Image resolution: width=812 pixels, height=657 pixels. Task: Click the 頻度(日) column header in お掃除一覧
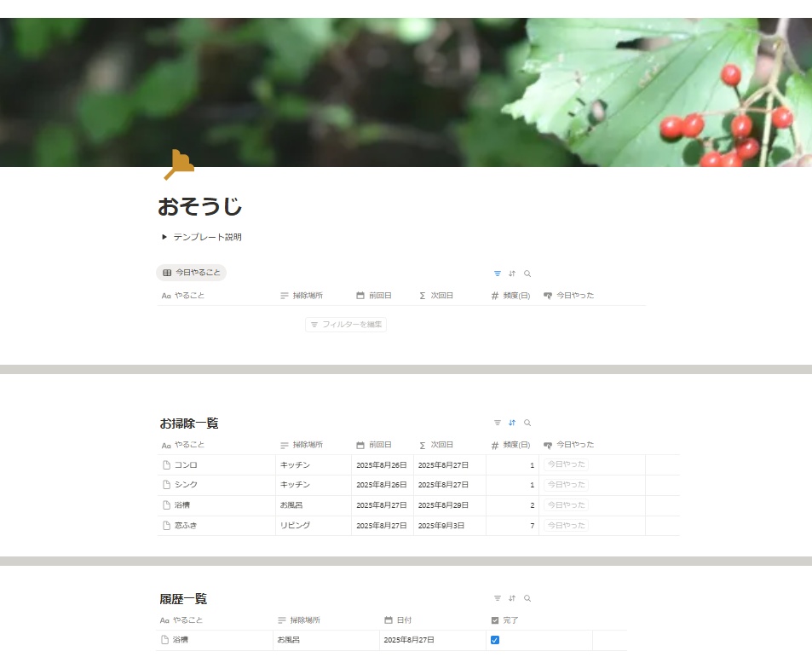coord(510,446)
